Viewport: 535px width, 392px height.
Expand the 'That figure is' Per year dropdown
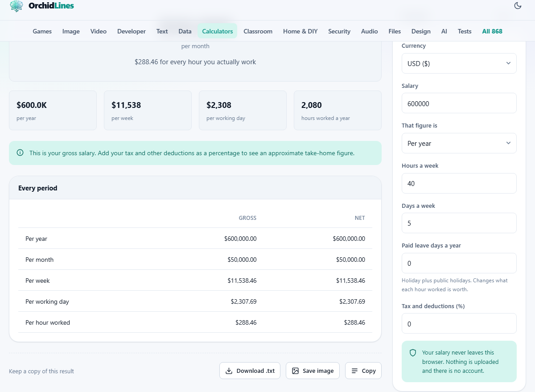[x=459, y=143]
